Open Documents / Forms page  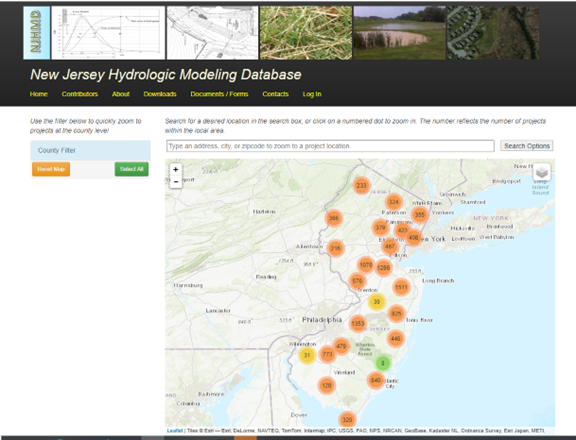click(x=219, y=94)
